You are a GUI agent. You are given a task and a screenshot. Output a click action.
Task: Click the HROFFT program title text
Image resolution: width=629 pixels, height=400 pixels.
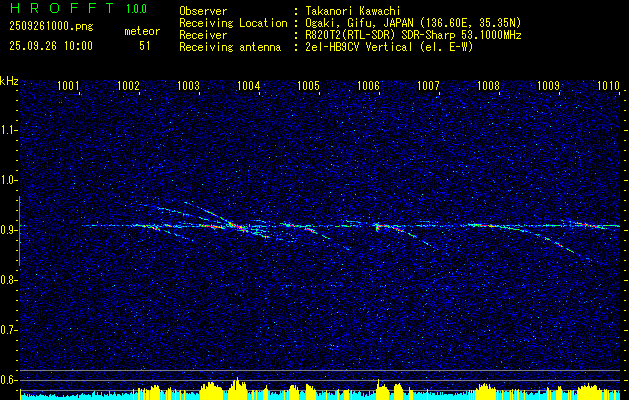click(61, 8)
